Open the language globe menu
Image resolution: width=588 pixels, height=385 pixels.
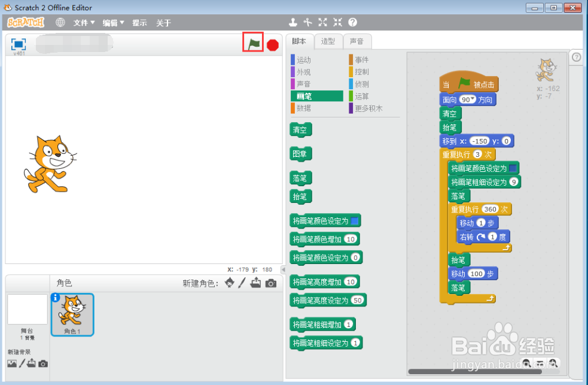point(60,23)
